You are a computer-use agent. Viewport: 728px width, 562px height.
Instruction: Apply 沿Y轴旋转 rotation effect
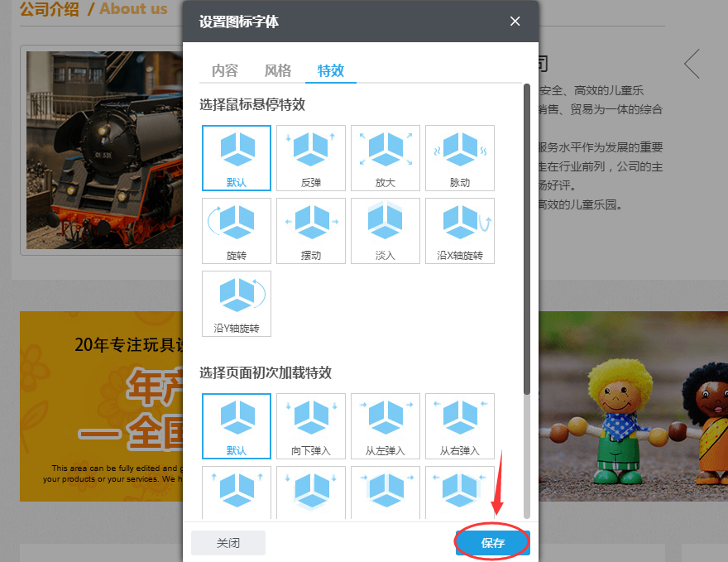pyautogui.click(x=237, y=304)
